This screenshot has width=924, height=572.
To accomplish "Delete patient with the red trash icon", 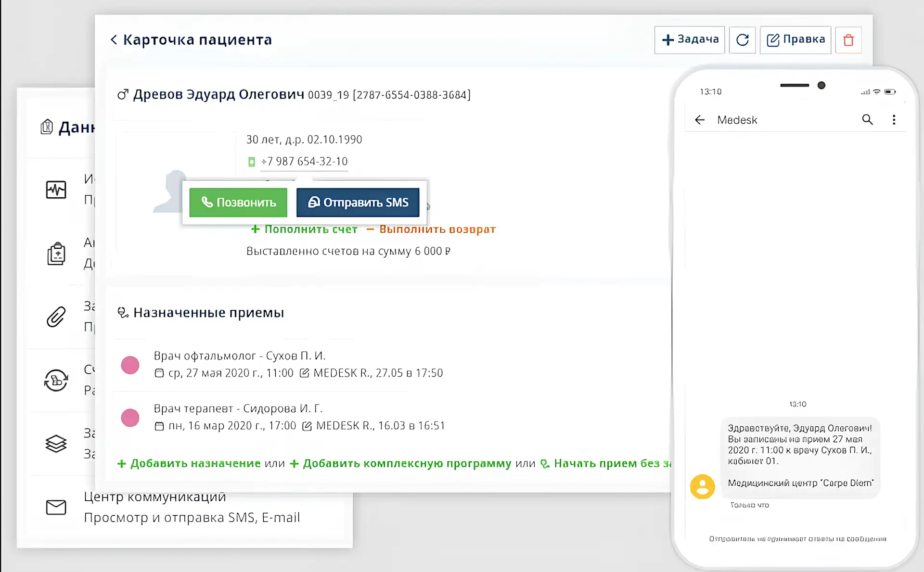I will pyautogui.click(x=848, y=40).
